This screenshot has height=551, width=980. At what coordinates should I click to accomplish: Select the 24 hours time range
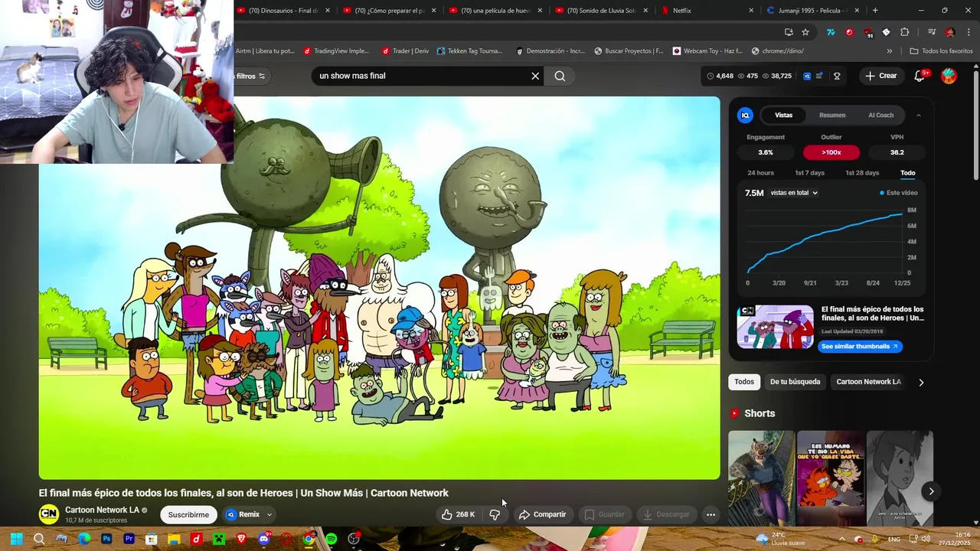pyautogui.click(x=760, y=173)
